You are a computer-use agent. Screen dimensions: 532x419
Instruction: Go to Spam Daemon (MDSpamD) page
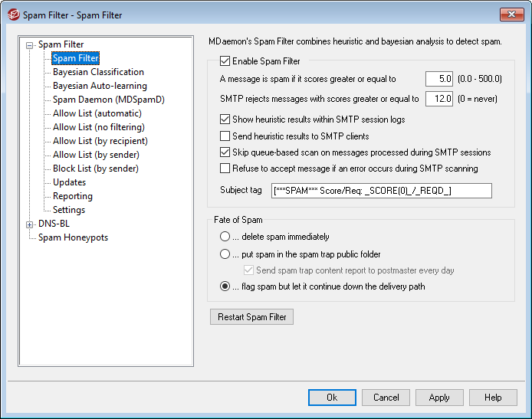tap(108, 100)
